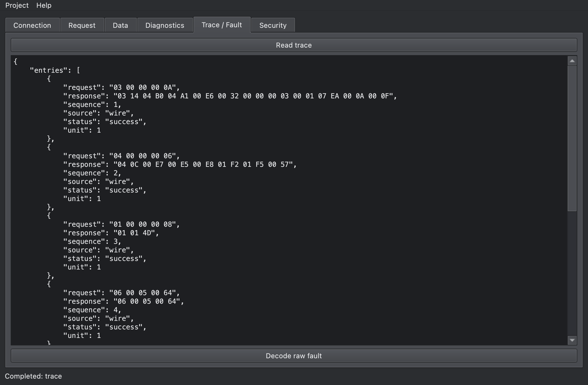This screenshot has width=588, height=385.
Task: Switch to the Connection tab
Action: click(32, 25)
